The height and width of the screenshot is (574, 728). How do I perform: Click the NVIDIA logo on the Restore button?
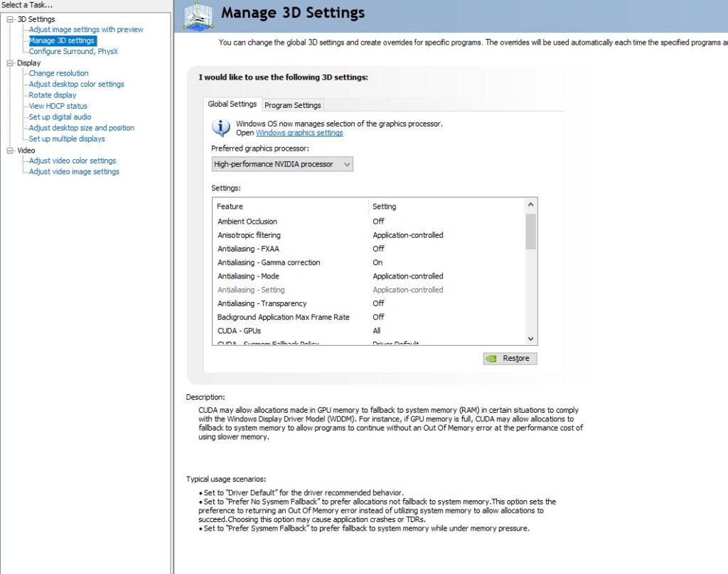click(x=491, y=358)
